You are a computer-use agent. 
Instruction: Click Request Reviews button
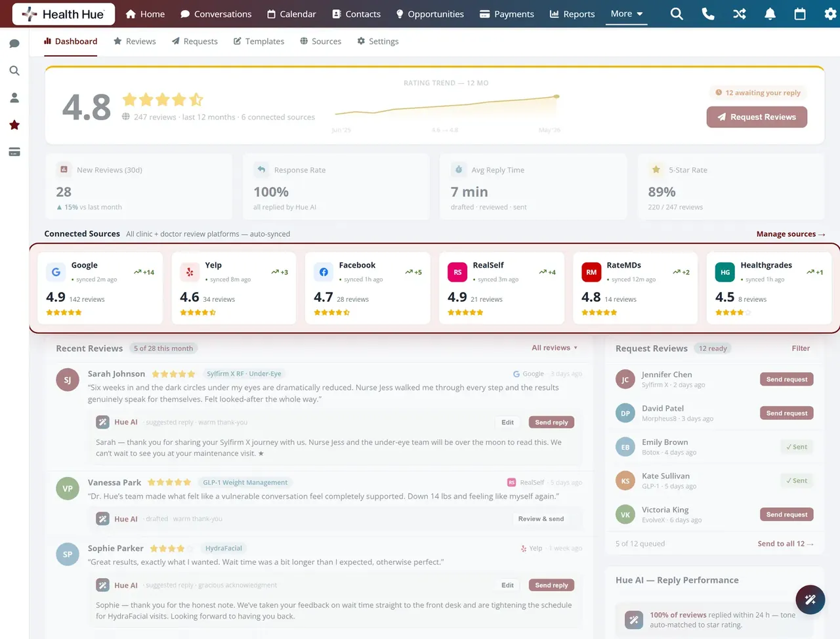(757, 117)
